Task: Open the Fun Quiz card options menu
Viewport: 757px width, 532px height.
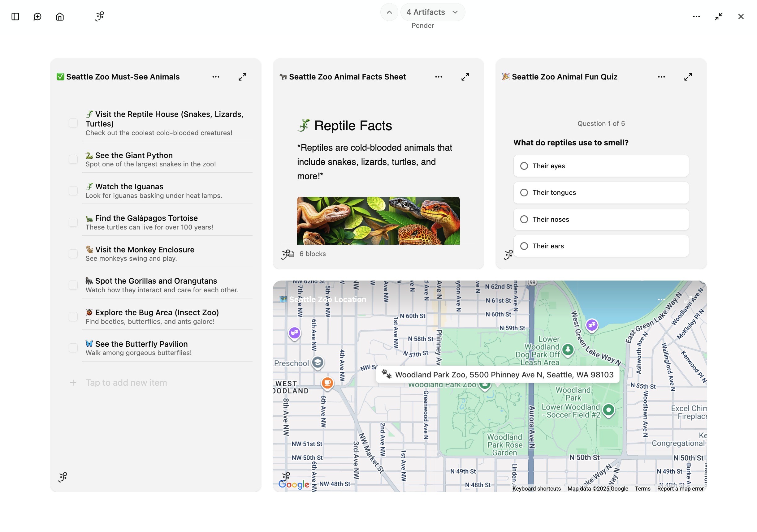Action: click(661, 77)
